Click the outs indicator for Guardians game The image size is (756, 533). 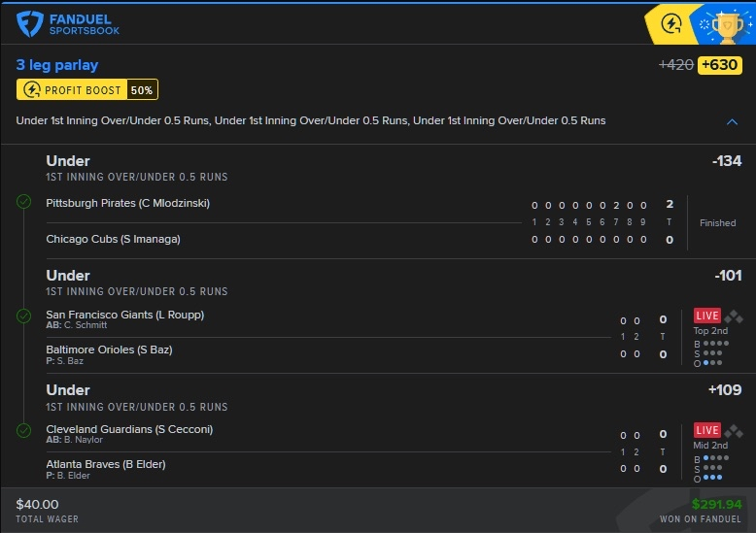[x=707, y=478]
